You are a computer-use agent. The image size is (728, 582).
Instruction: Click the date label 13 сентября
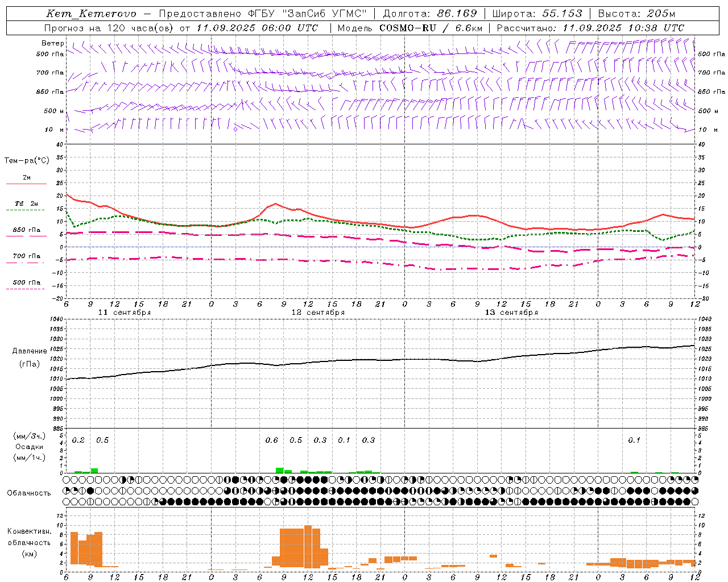pyautogui.click(x=511, y=313)
